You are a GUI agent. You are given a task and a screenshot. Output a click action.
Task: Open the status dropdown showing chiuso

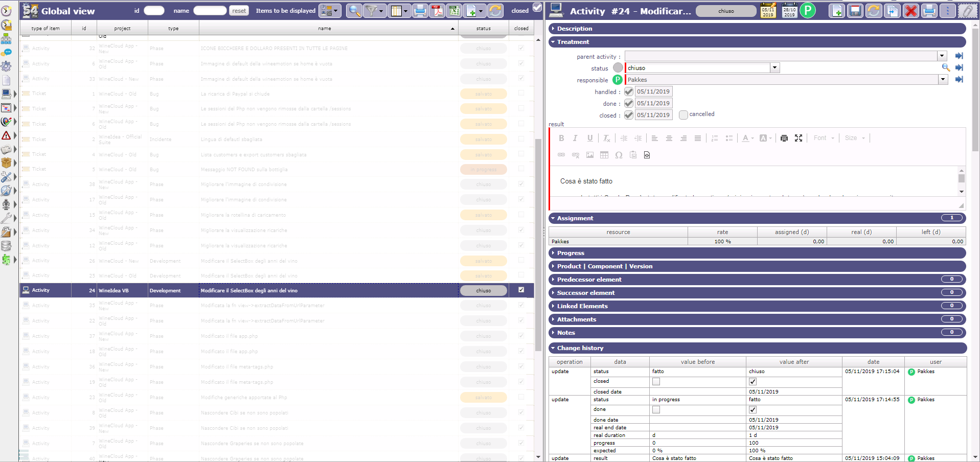(774, 68)
